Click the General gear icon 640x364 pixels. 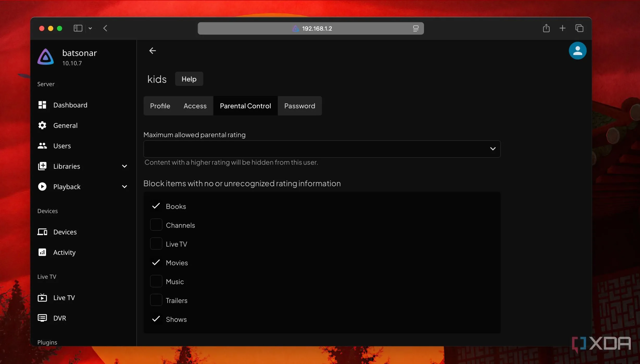click(42, 125)
